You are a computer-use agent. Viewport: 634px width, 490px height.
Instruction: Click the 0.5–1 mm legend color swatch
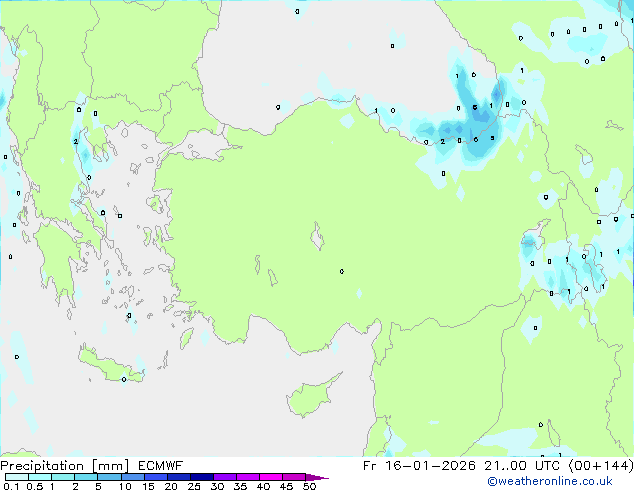[x=40, y=477]
